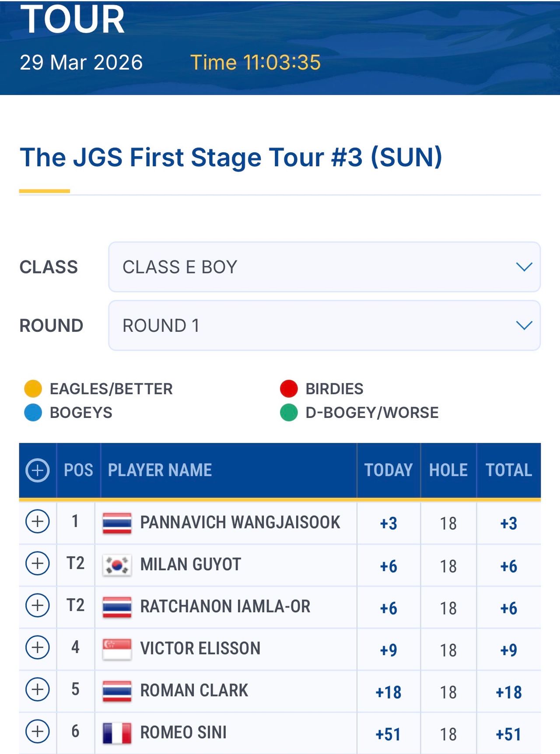
Task: Click the South Korea flag icon
Action: pos(117,565)
